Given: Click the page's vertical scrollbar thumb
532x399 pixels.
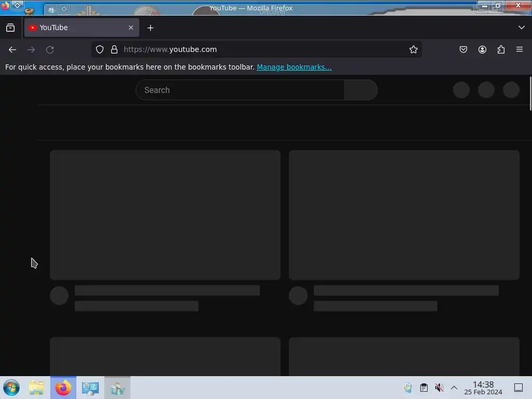Looking at the screenshot, I should 530,94.
